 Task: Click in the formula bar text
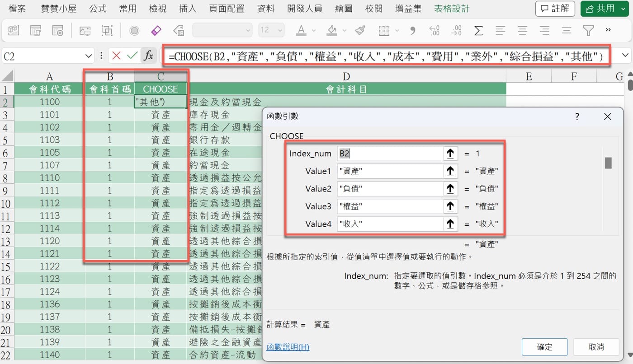pyautogui.click(x=386, y=56)
